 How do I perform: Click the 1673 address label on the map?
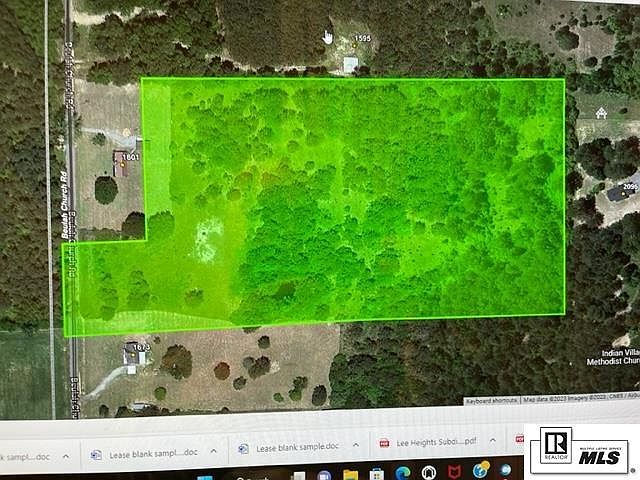pos(141,347)
